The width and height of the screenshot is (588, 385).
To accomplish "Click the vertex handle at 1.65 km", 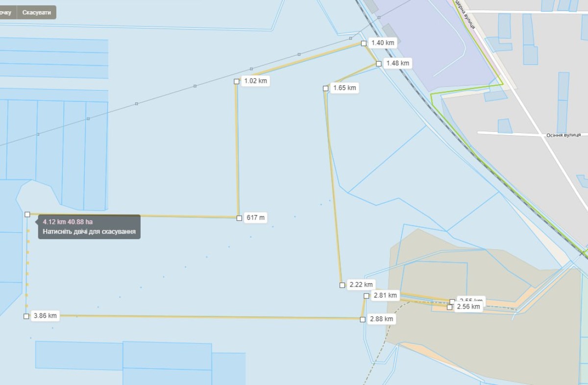I will (326, 89).
